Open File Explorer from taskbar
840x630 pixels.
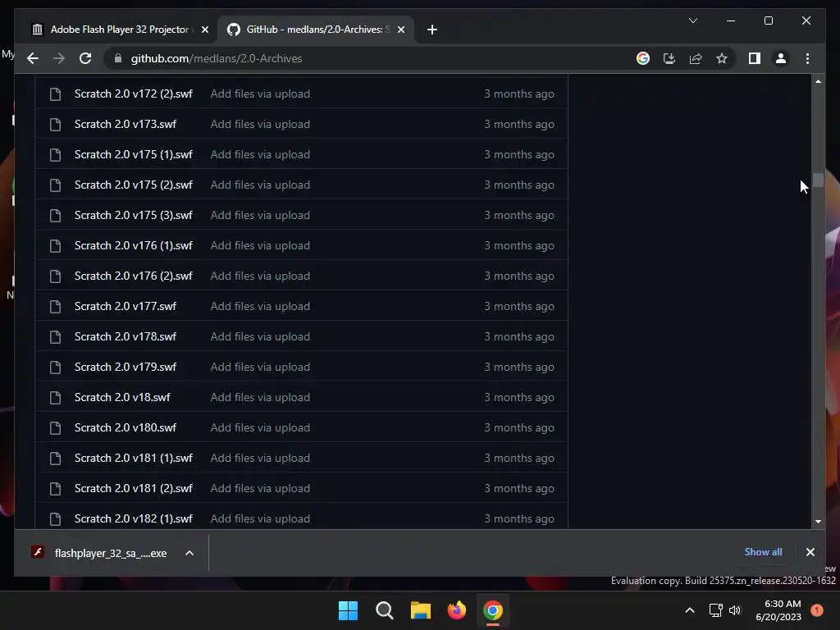click(x=421, y=610)
